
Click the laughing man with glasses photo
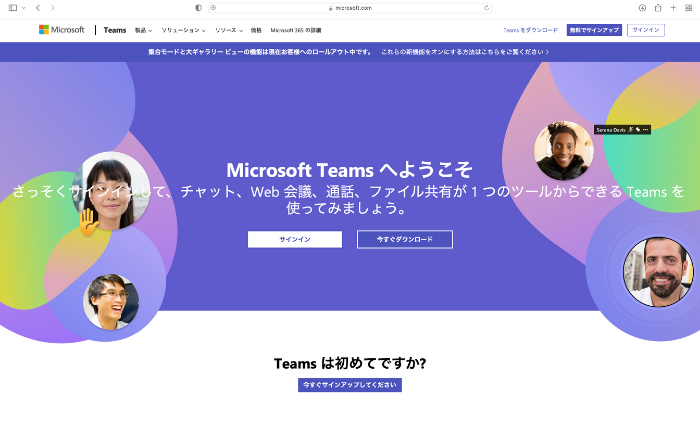111,302
